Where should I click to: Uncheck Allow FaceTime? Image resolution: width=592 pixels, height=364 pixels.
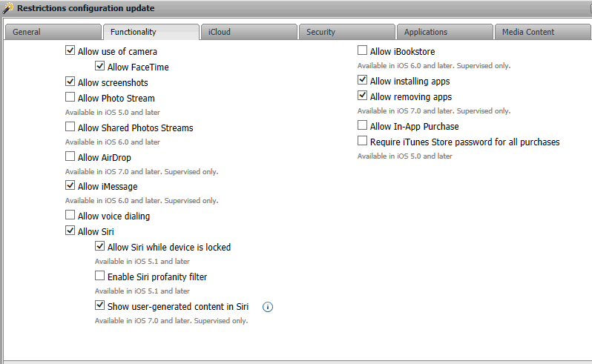point(100,67)
